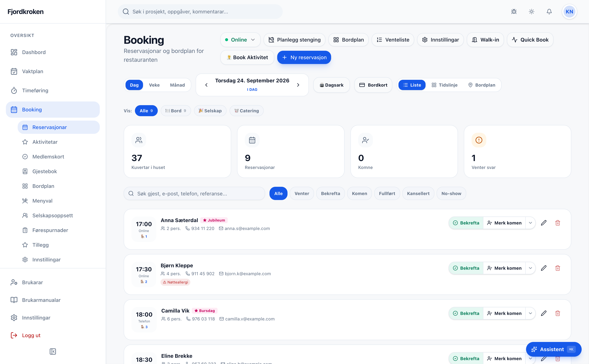This screenshot has width=589, height=364.
Task: Open the Assistent chat button
Action: 554,349
